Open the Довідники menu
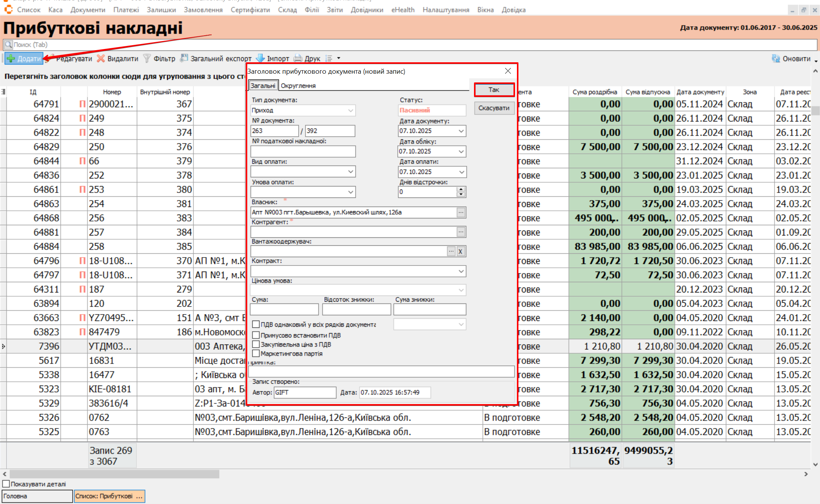This screenshot has width=820, height=504. coord(367,10)
